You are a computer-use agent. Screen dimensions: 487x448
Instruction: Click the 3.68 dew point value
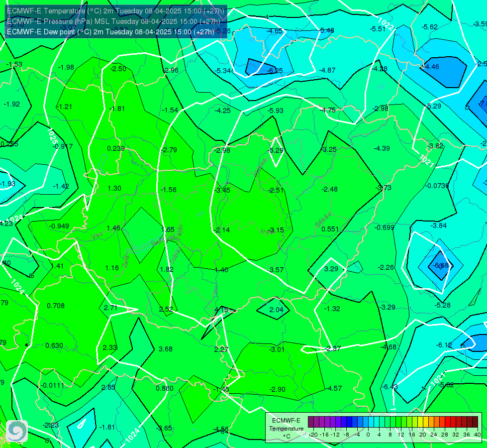[x=166, y=349]
